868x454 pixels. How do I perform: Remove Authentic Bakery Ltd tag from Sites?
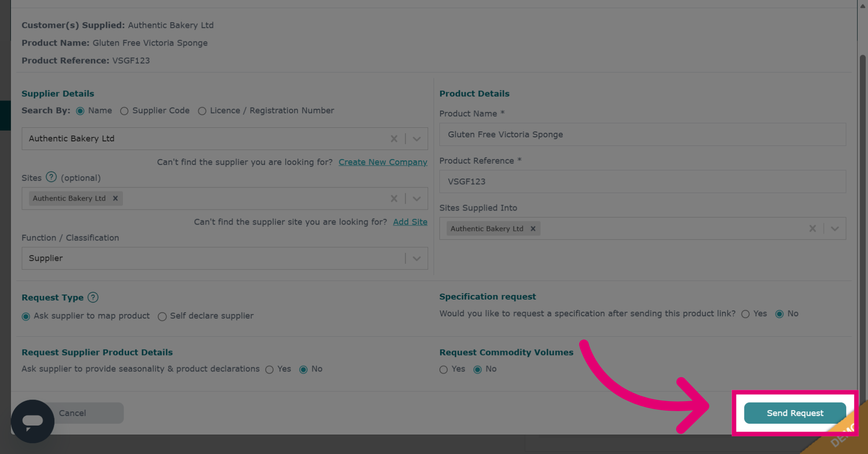click(x=115, y=198)
